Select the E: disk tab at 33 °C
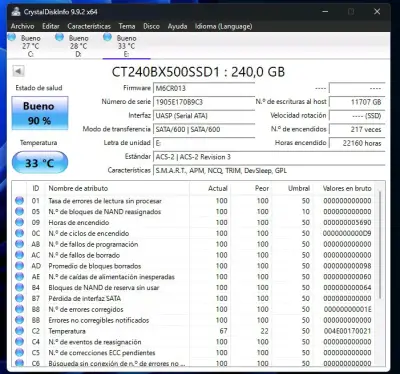 pyautogui.click(x=126, y=46)
